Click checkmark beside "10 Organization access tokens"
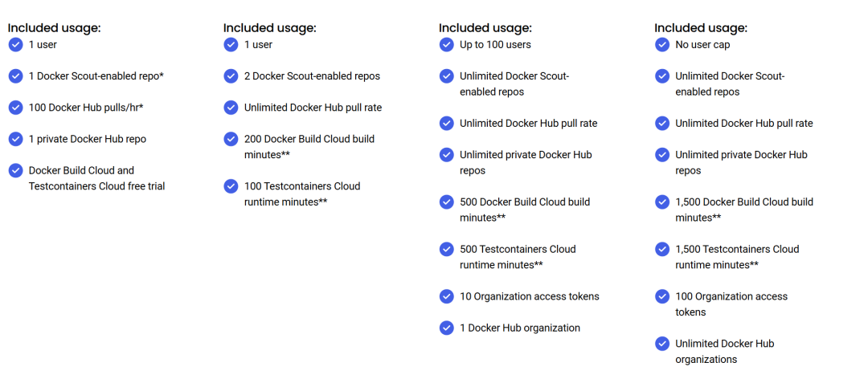The image size is (868, 383). pos(446,296)
